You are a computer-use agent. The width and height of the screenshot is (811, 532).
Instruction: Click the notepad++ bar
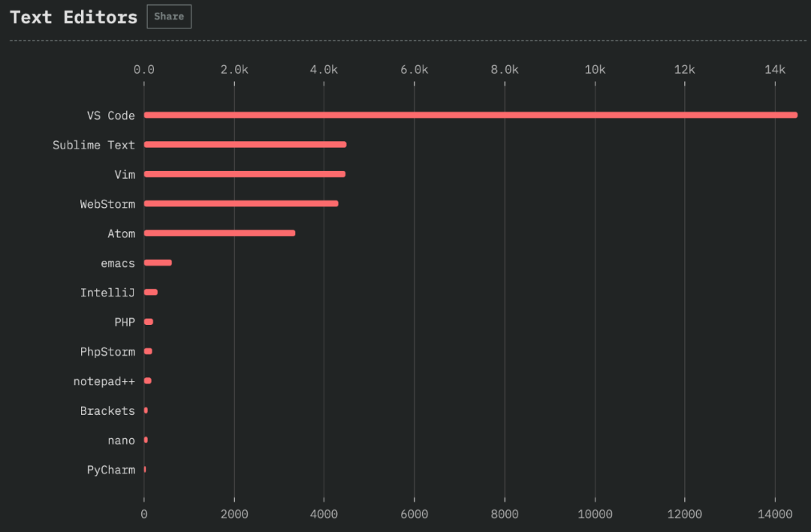click(147, 381)
